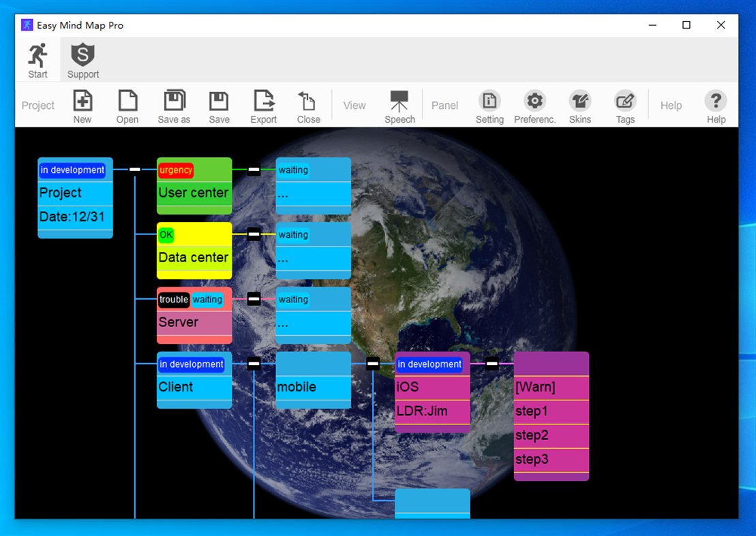Activate the Speech presentation icon
Viewport: 756px width, 536px height.
point(399,102)
